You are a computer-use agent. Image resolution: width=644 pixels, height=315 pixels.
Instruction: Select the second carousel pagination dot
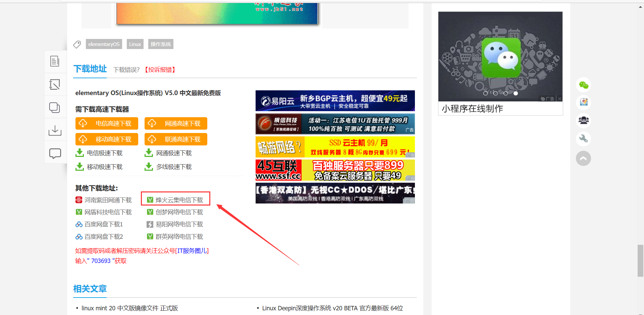[x=495, y=93]
